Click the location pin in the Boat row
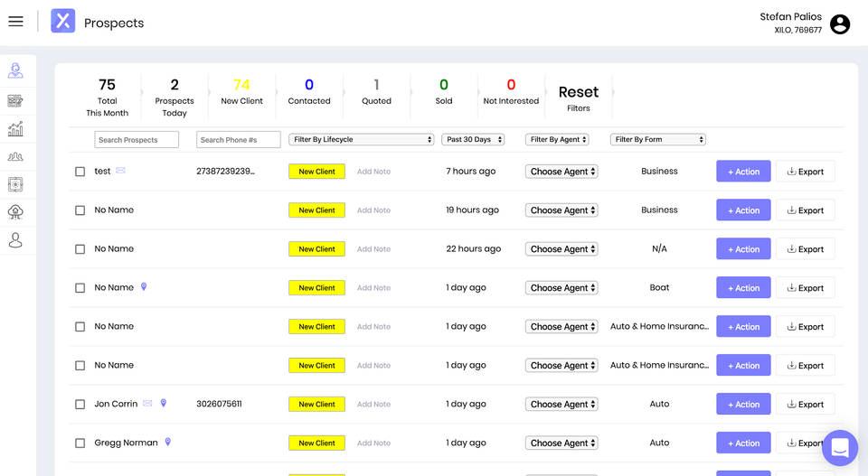The width and height of the screenshot is (868, 476). click(x=144, y=286)
